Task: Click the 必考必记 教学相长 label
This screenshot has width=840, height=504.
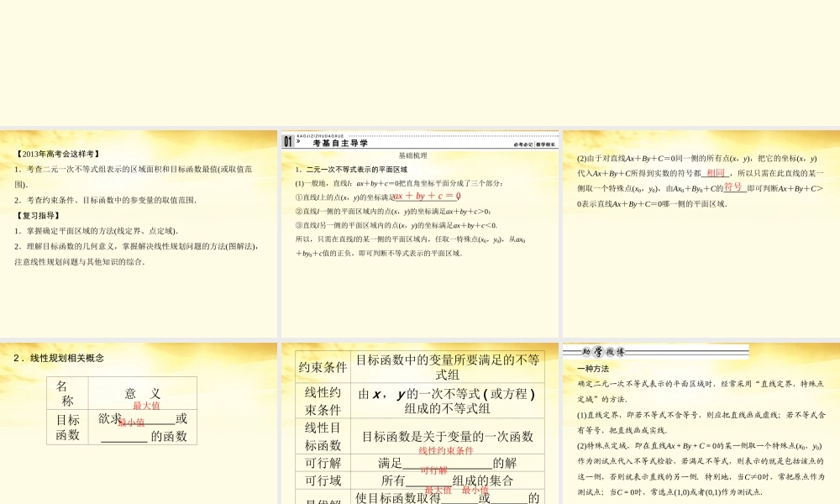Action: pos(534,144)
